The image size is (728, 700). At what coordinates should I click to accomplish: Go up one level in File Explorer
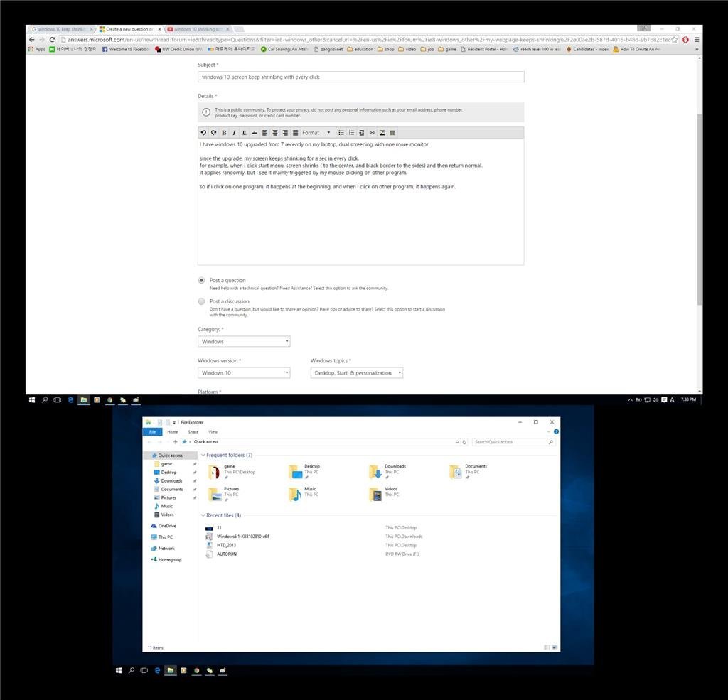[x=175, y=442]
